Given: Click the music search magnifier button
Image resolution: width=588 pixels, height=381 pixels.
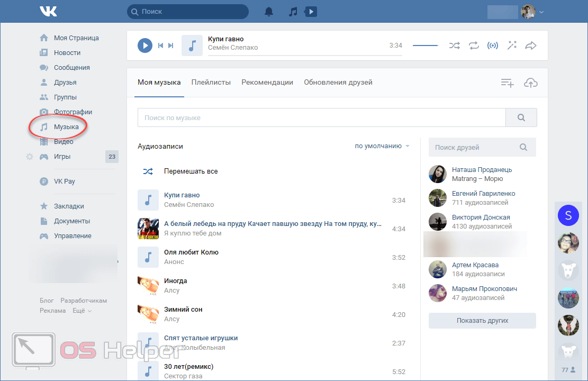Looking at the screenshot, I should [521, 117].
